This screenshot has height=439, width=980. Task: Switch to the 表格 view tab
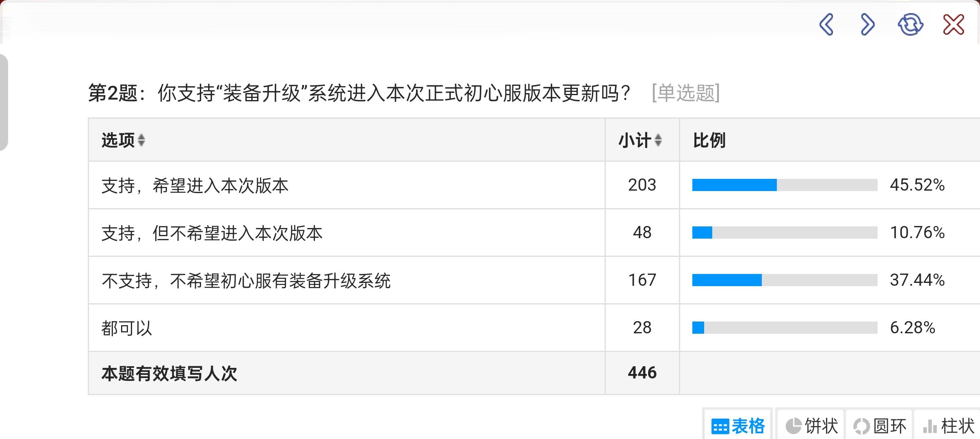[x=738, y=426]
